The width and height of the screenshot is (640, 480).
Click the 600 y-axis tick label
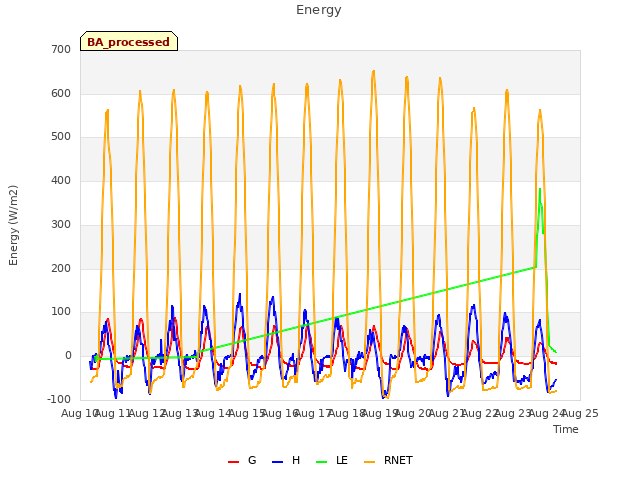(61, 93)
